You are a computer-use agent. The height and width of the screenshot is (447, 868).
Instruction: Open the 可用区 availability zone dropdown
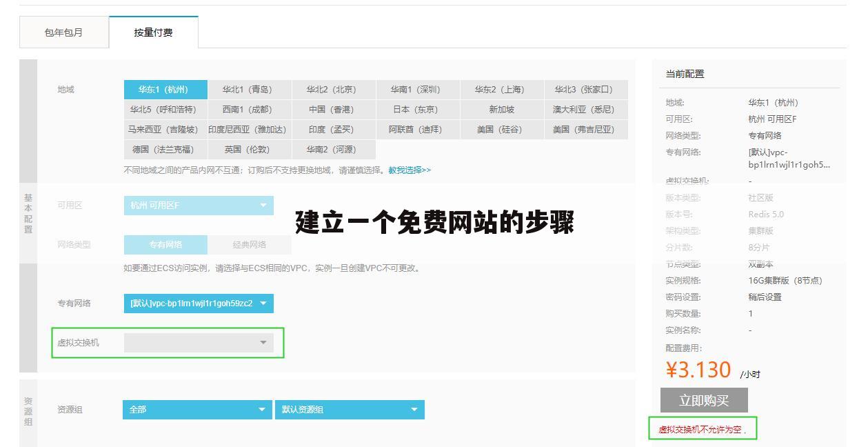pos(198,205)
